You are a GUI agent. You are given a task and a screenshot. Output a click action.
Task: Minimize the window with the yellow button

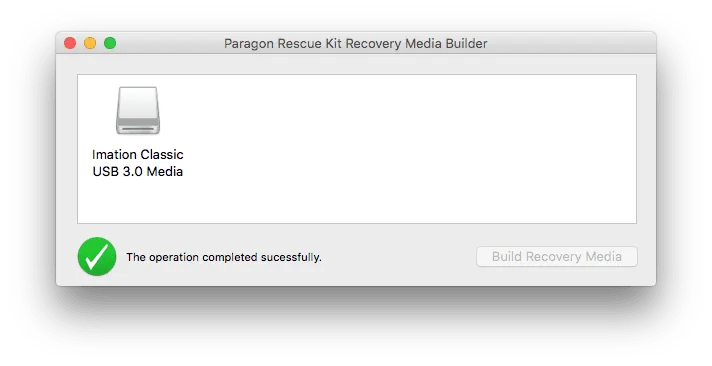(x=90, y=43)
